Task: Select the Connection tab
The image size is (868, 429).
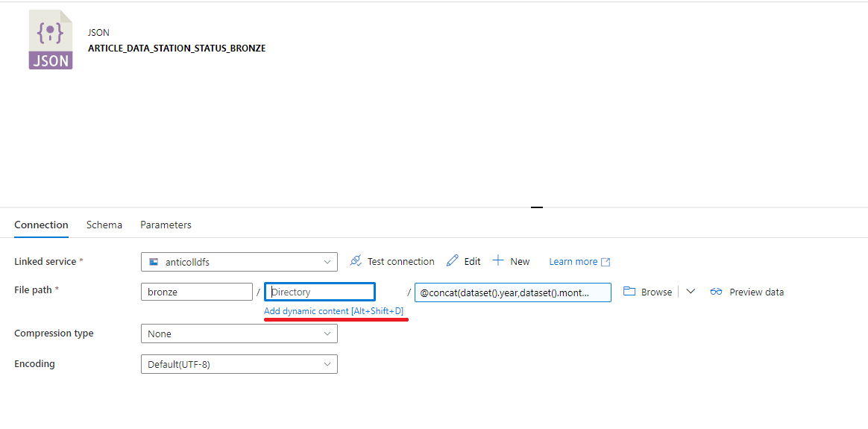Action: click(41, 225)
